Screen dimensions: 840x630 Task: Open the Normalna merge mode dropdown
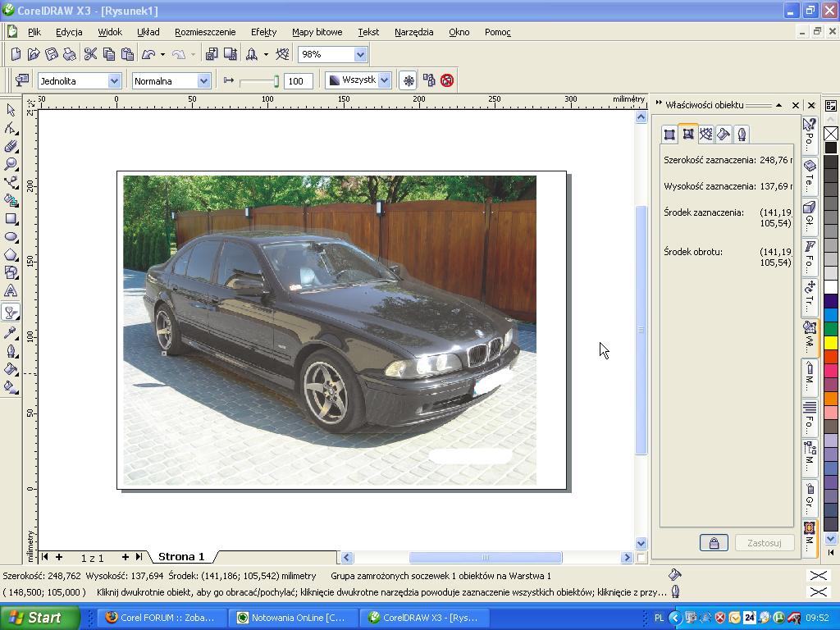pyautogui.click(x=203, y=80)
